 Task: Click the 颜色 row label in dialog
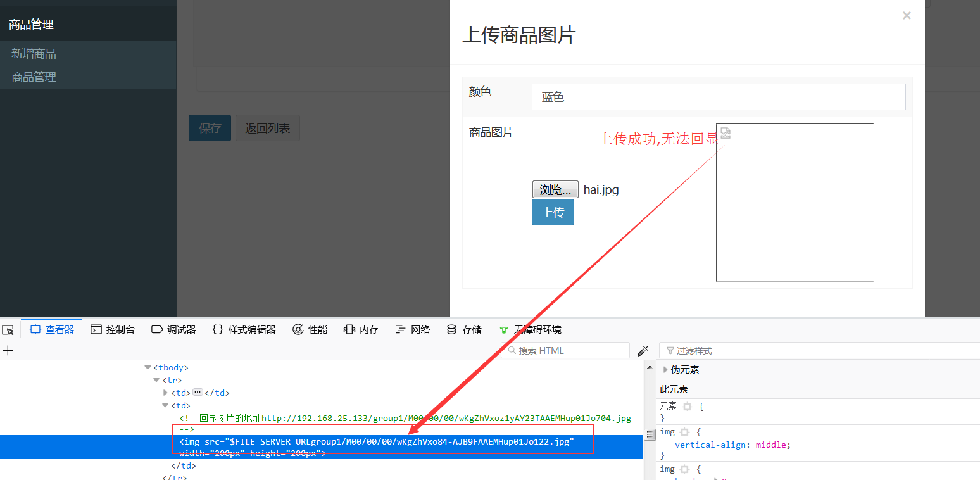[480, 92]
